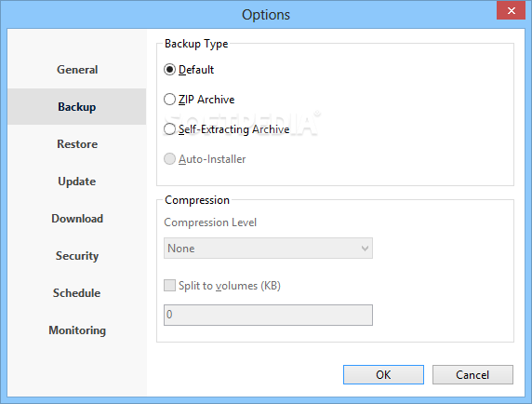The image size is (532, 404).
Task: Open the Monitoring tab
Action: click(77, 330)
